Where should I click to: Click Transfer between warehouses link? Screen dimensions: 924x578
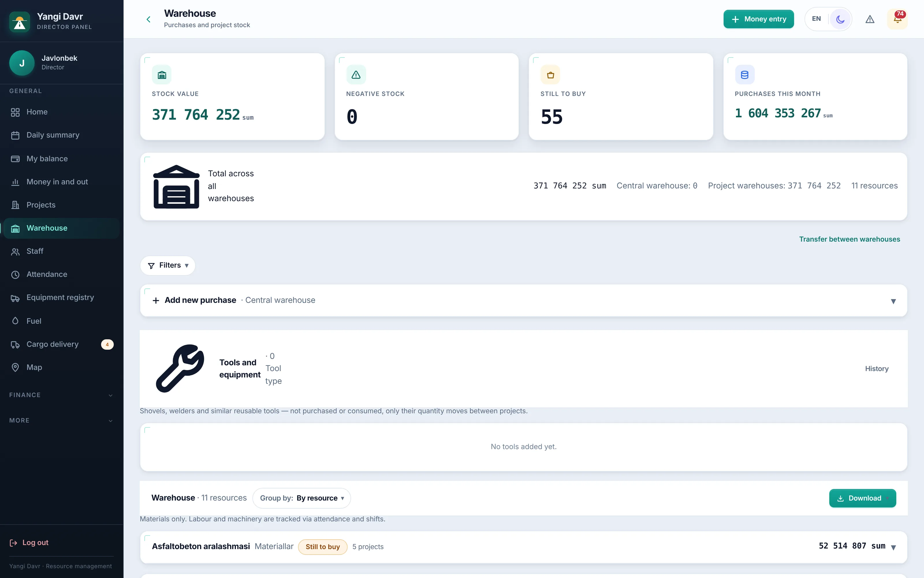[x=850, y=239]
